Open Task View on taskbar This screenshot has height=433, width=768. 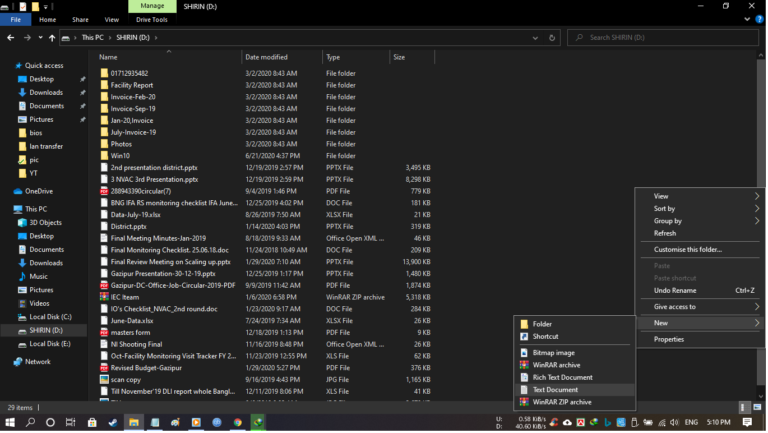(x=71, y=423)
